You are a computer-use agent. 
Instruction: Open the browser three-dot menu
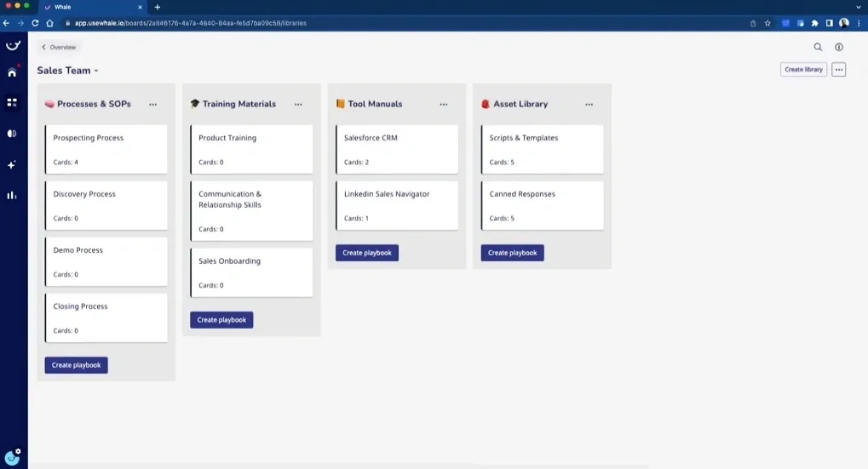point(859,23)
